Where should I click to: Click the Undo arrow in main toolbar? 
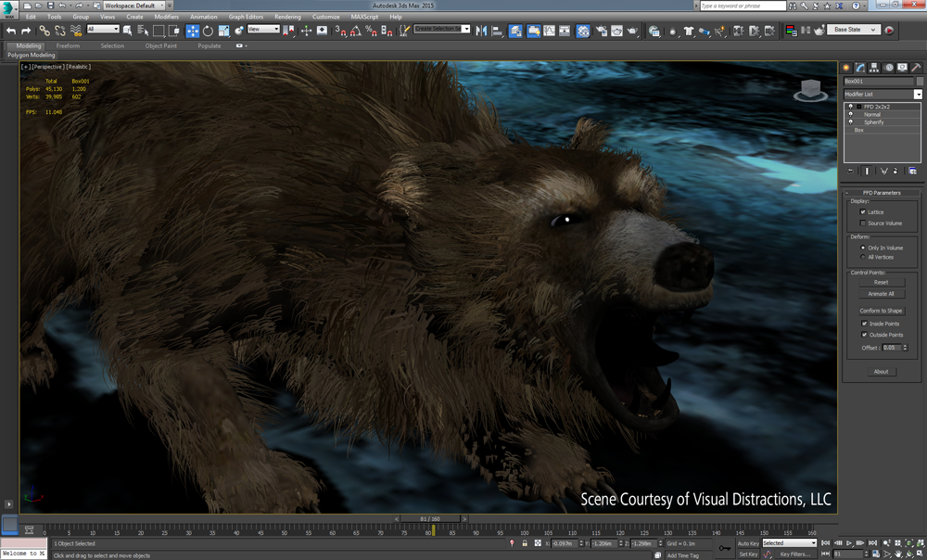coord(10,31)
